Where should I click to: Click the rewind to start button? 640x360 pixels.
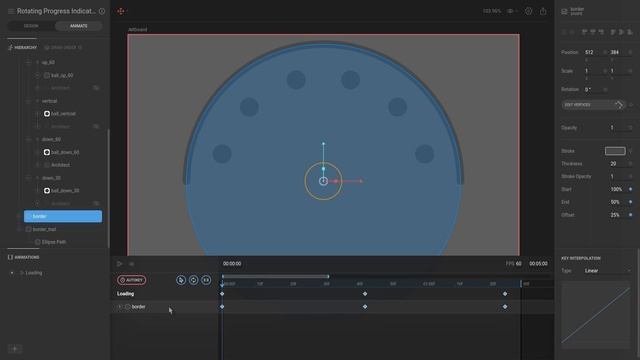coord(131,264)
